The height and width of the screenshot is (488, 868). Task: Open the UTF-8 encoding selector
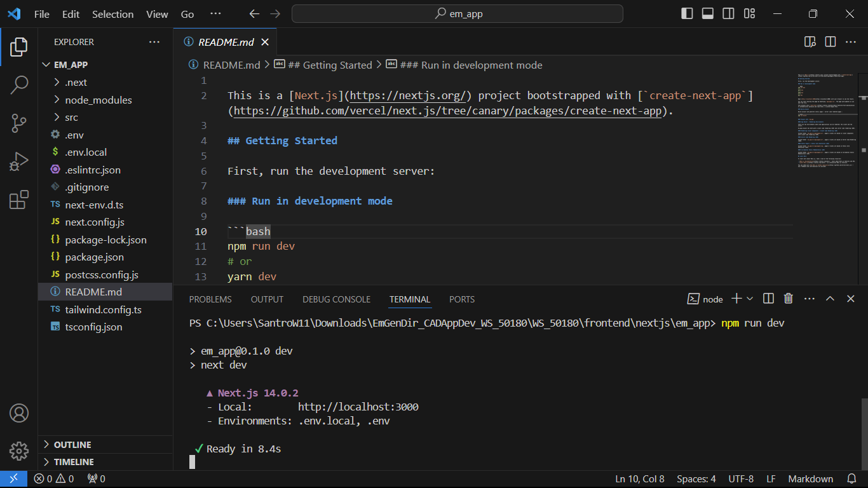(x=741, y=478)
